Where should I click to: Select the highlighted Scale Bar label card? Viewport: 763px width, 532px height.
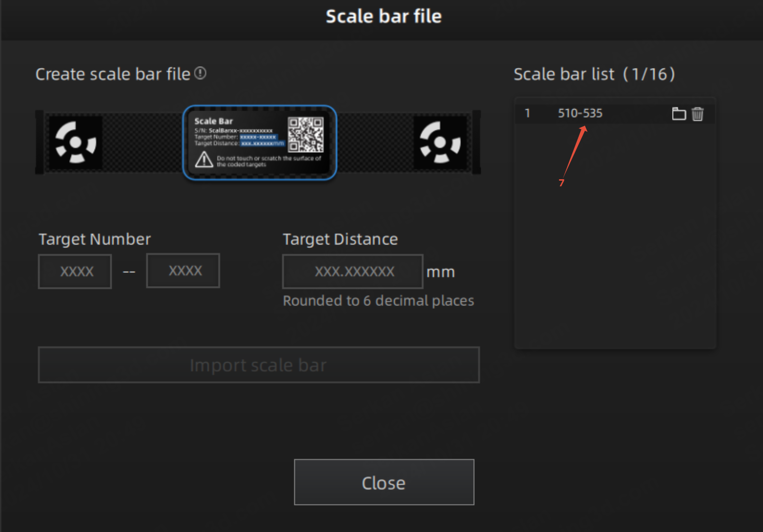(x=260, y=142)
